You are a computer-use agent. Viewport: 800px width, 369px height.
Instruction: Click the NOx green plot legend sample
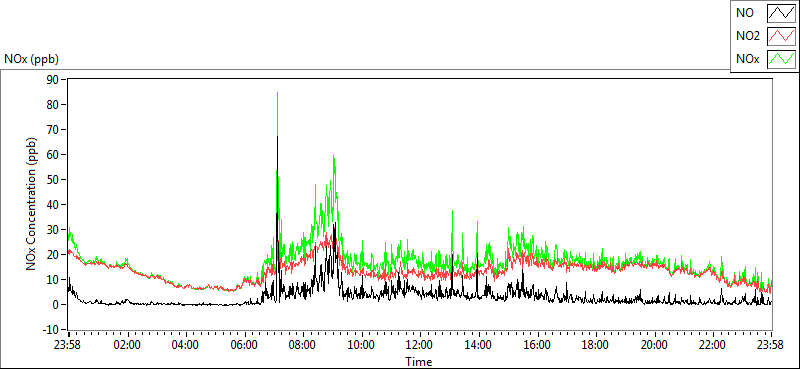pyautogui.click(x=781, y=59)
